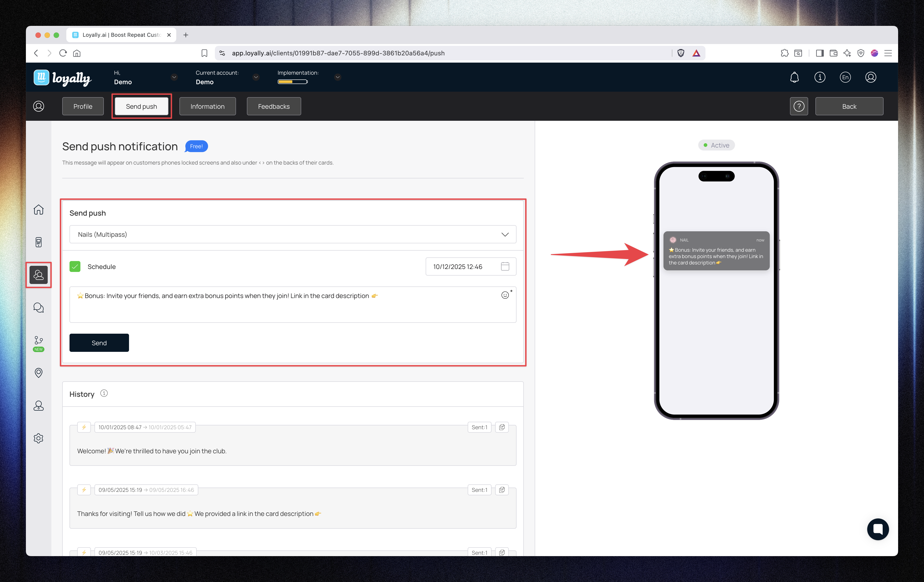Open the notifications bell icon

pos(794,77)
